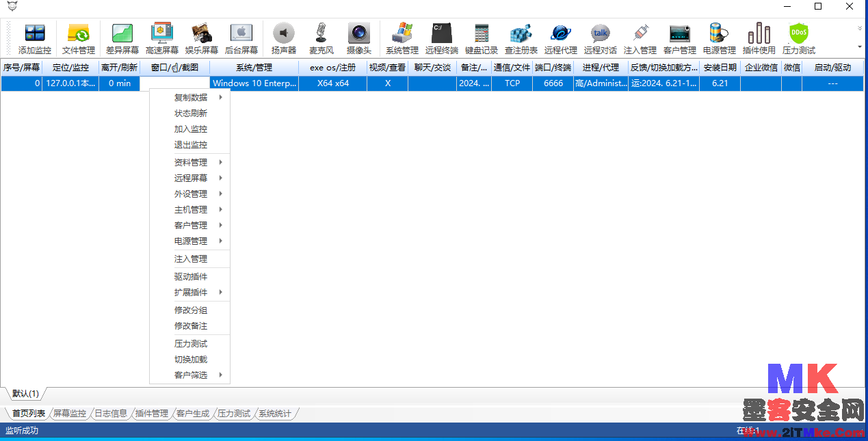Click the 娱乐屏幕 toolbar icon
Image resolution: width=868 pixels, height=441 pixels.
[202, 38]
